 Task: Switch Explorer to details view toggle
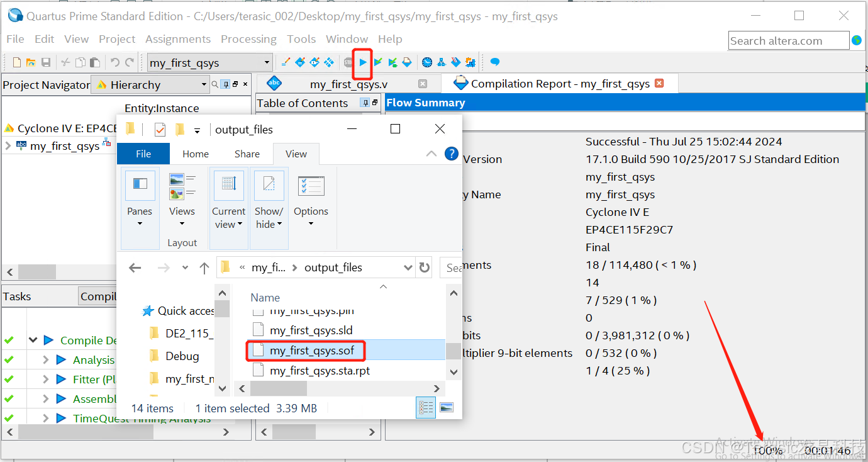click(x=426, y=408)
